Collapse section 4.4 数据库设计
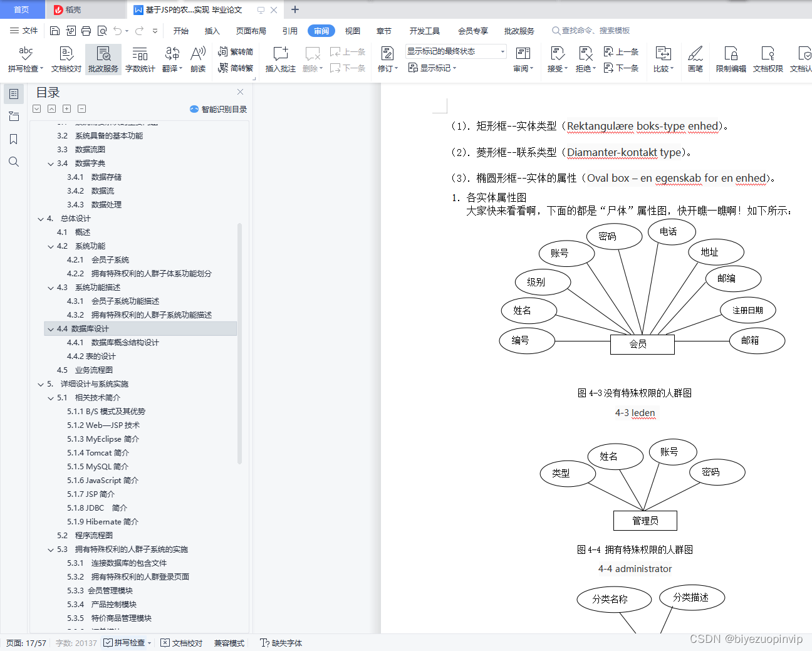Screen dimensions: 812x651 [x=51, y=329]
